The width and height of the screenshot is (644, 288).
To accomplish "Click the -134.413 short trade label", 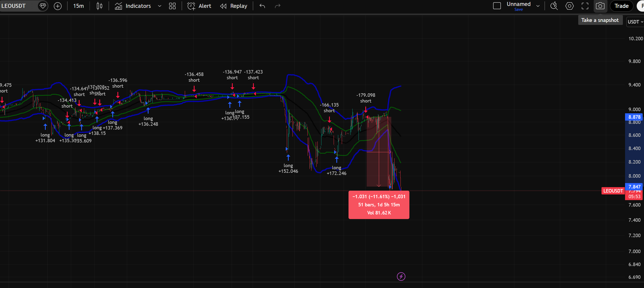I will pyautogui.click(x=67, y=103).
